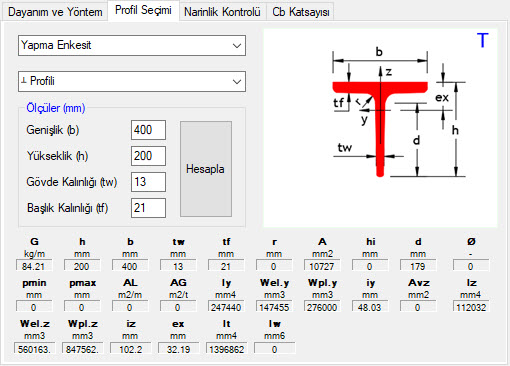Select the Profil Seçimi tab
The width and height of the screenshot is (510, 366).
pyautogui.click(x=143, y=11)
